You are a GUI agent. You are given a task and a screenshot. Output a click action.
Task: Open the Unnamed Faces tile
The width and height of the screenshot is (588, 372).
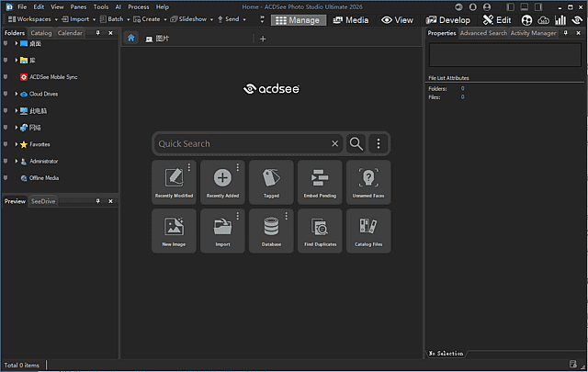(368, 182)
